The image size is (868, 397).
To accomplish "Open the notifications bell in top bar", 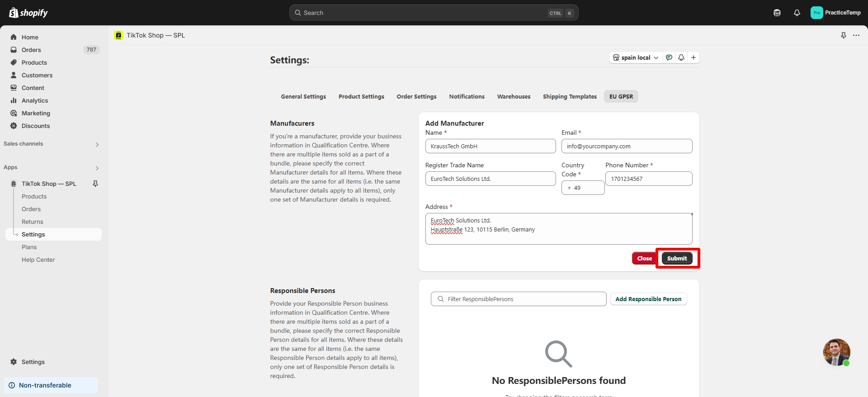I will pyautogui.click(x=797, y=13).
